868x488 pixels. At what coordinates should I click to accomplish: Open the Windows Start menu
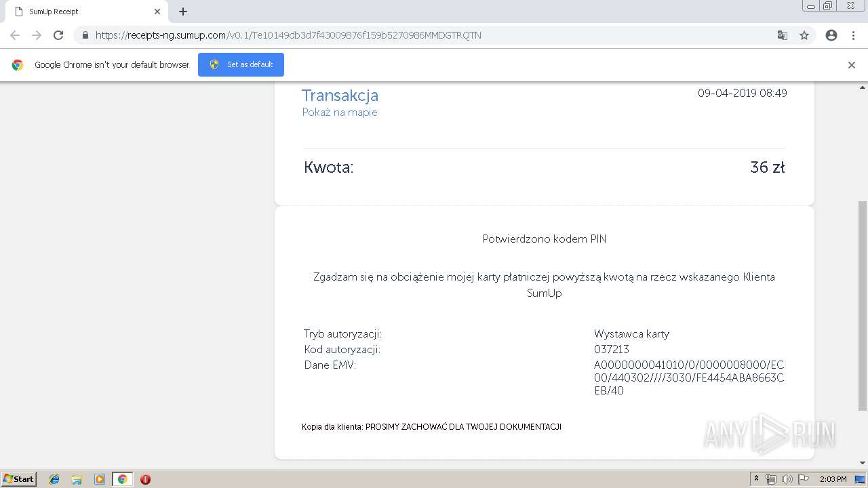point(19,479)
